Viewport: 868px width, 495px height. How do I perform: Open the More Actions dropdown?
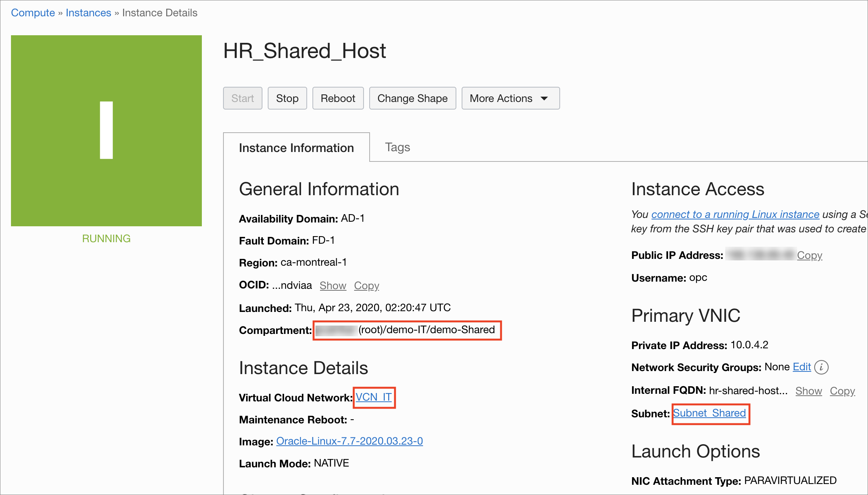tap(510, 98)
